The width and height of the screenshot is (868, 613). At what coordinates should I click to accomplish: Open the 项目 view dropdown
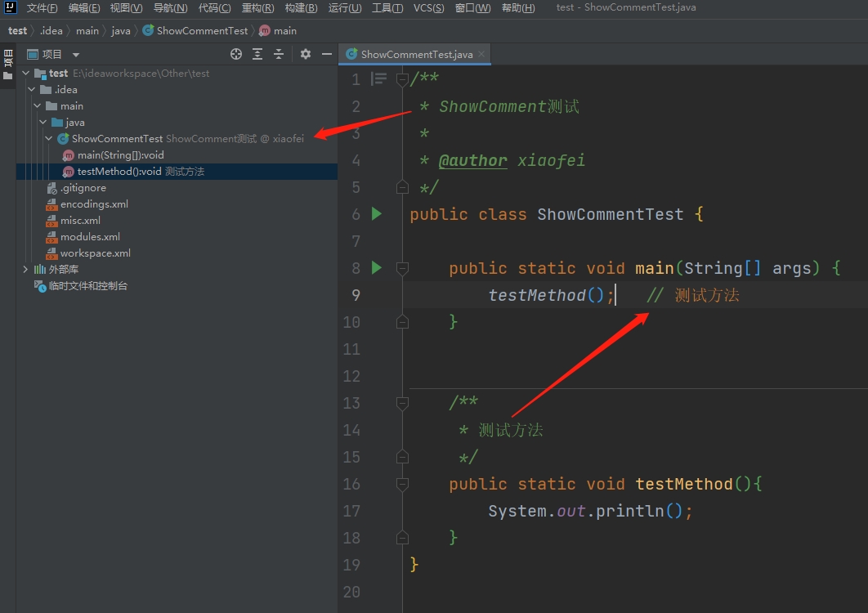click(x=76, y=55)
